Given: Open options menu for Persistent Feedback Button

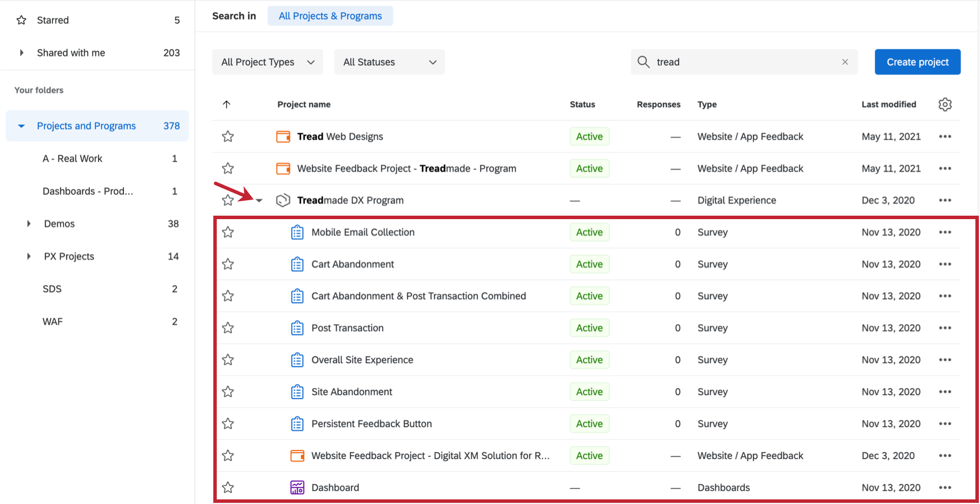Looking at the screenshot, I should coord(945,423).
